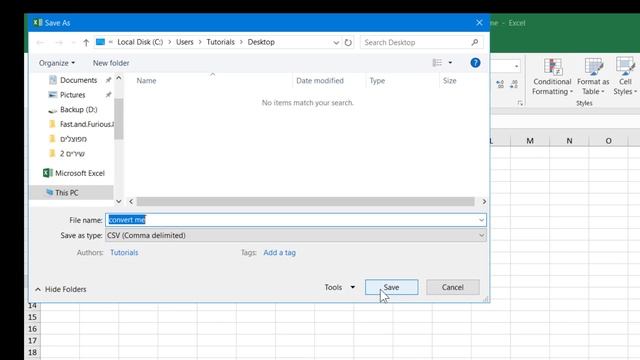This screenshot has width=640, height=360.
Task: Click Add a tag link
Action: coord(280,253)
